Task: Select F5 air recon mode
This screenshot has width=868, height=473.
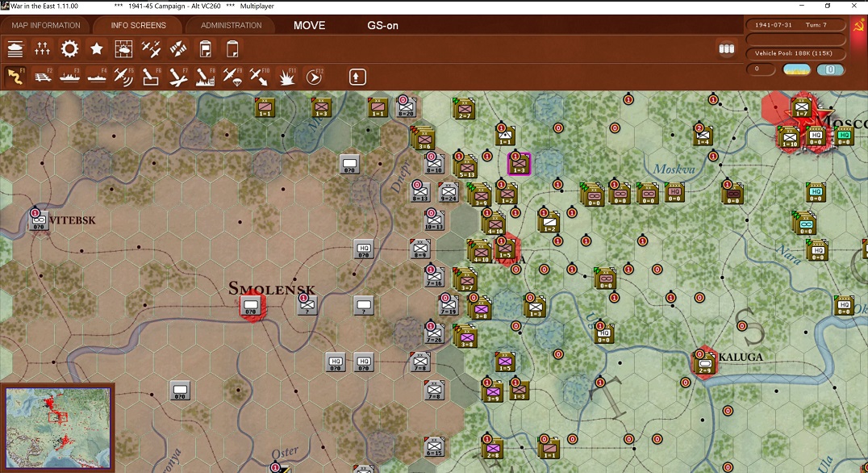Action: (123, 77)
